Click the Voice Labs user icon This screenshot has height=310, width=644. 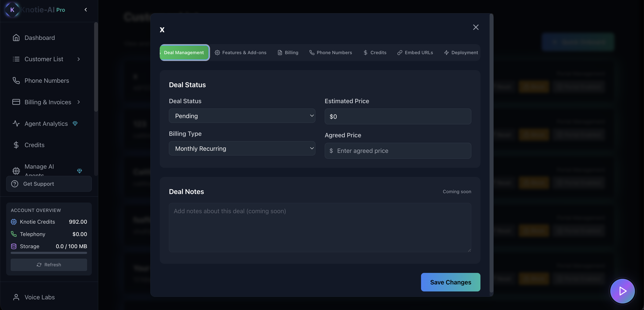(16, 297)
